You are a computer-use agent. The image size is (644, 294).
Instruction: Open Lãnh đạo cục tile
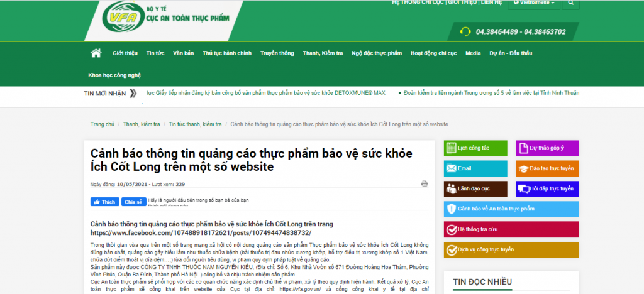click(475, 188)
